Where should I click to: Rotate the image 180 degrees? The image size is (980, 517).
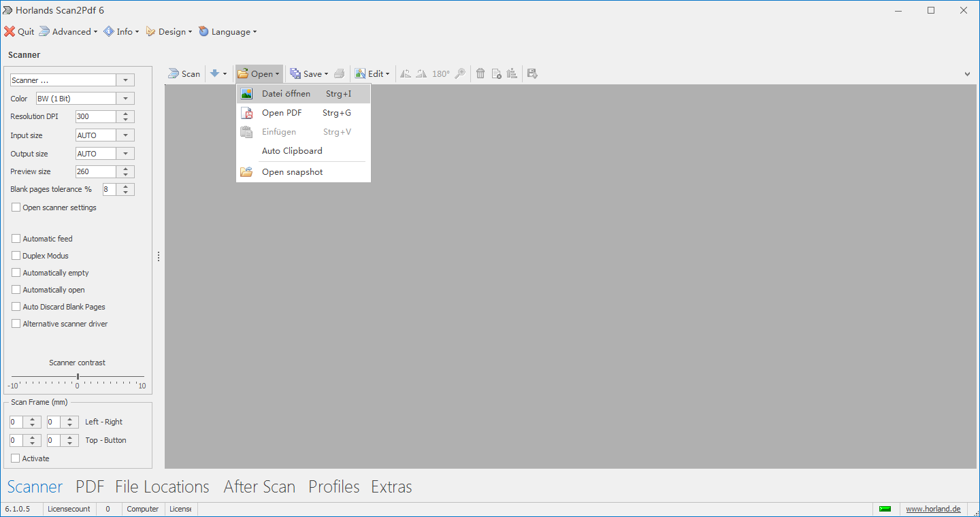point(440,73)
